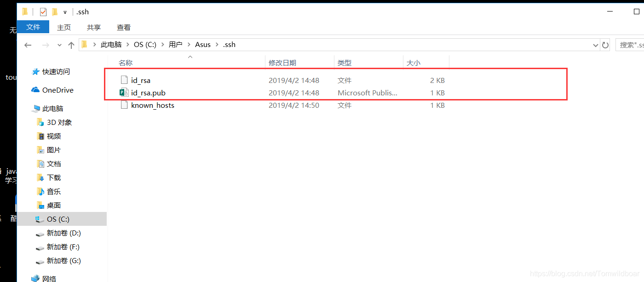Open 下载 folder in navigation pane
The width and height of the screenshot is (644, 282).
pyautogui.click(x=54, y=177)
